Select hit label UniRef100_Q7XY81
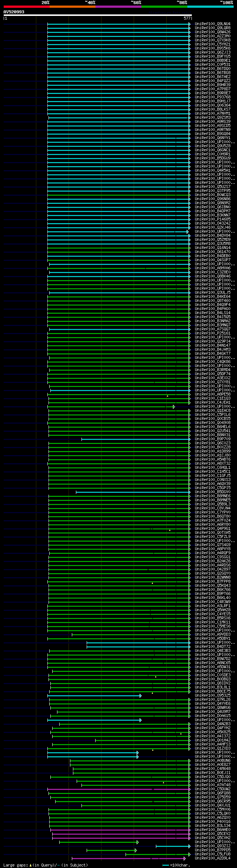237x868 pixels. click(213, 382)
